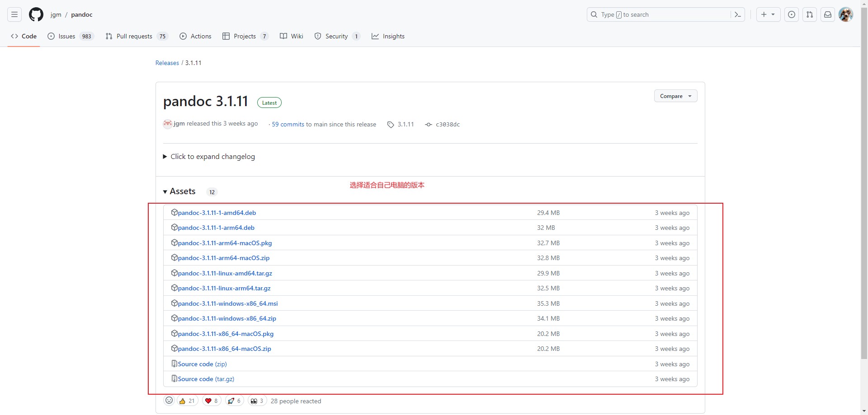Click the user profile avatar

coord(845,14)
